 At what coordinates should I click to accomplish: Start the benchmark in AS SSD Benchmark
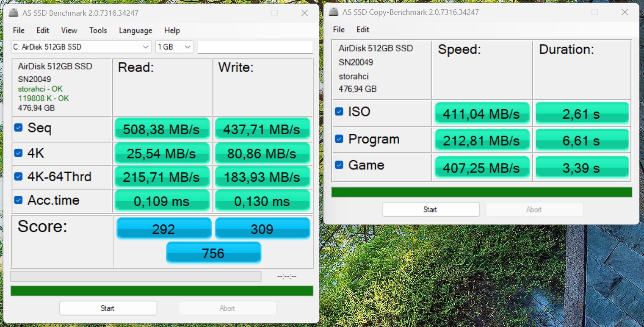108,308
